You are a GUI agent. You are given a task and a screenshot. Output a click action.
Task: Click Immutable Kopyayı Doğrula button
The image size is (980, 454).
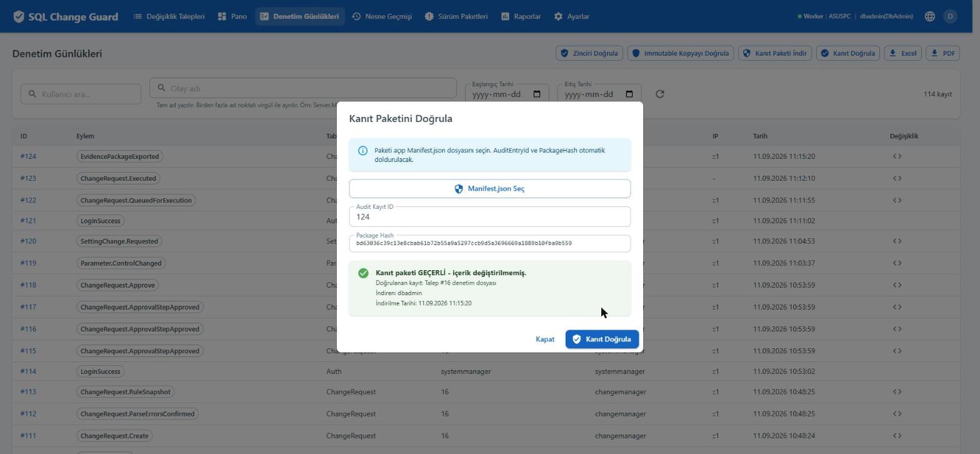click(680, 53)
